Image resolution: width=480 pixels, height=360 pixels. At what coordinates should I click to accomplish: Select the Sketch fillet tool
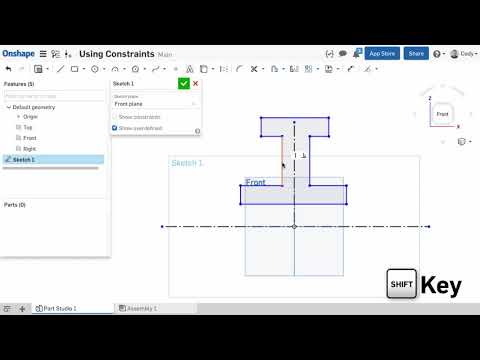pos(239,69)
